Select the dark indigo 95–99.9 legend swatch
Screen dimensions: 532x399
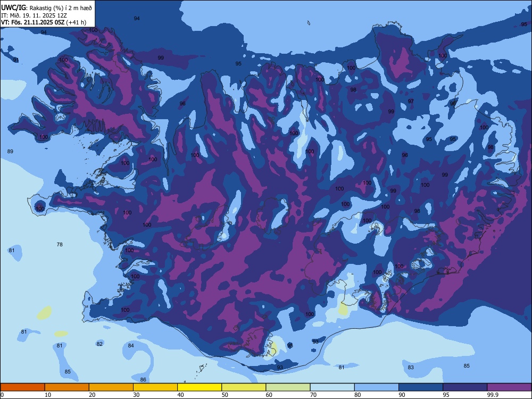click(465, 387)
